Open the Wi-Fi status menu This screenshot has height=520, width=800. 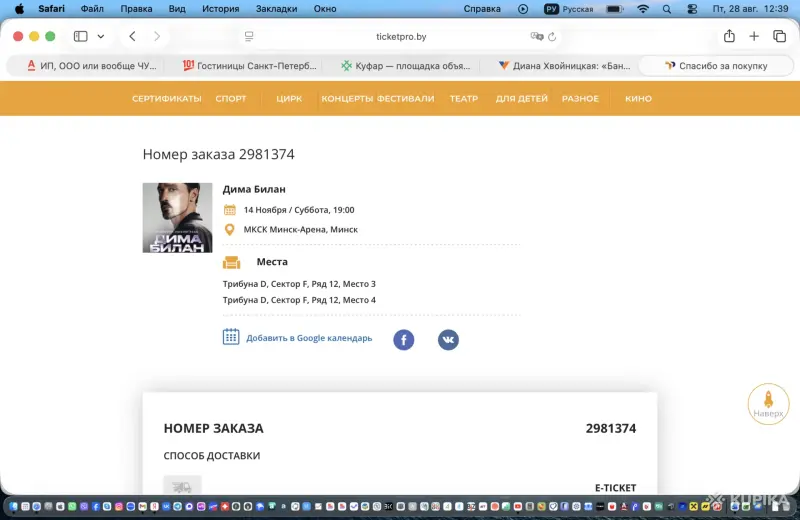(x=643, y=9)
